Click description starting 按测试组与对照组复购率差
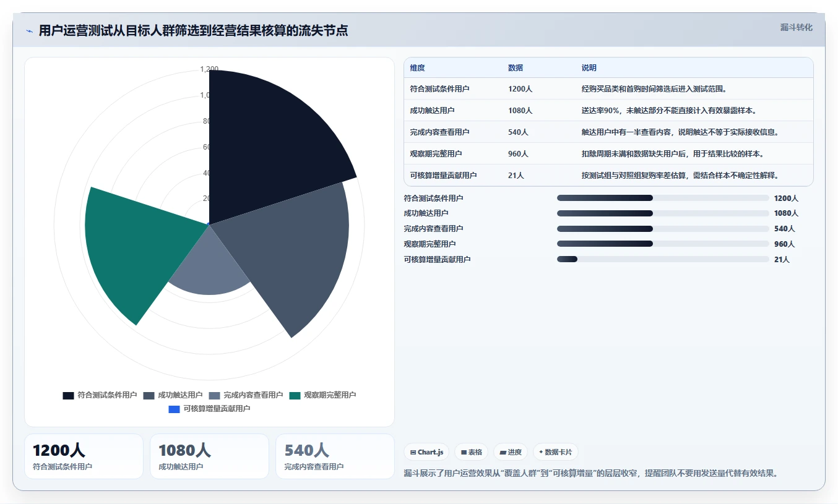838x504 pixels. click(x=680, y=176)
